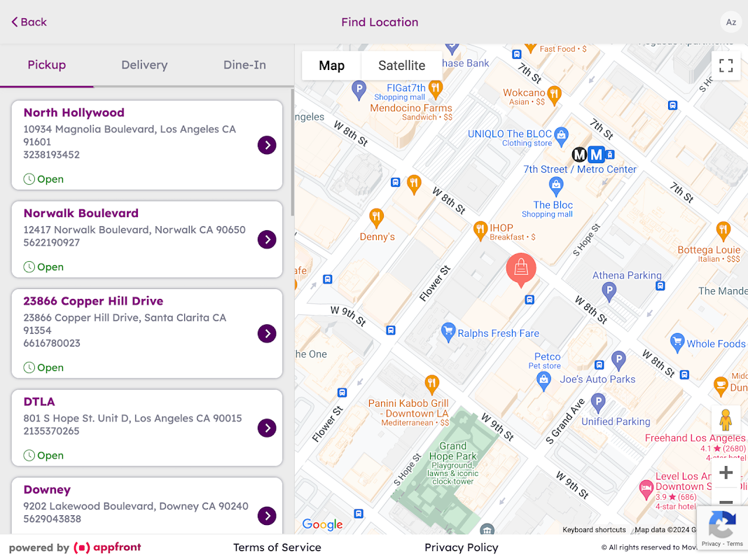This screenshot has width=748, height=560.
Task: Switch to the Delivery tab
Action: click(x=144, y=65)
